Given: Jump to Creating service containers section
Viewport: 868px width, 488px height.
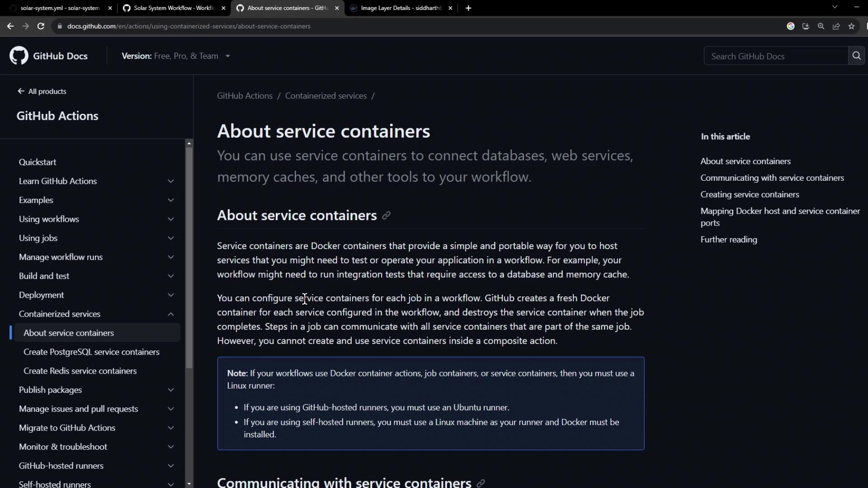Looking at the screenshot, I should pyautogui.click(x=750, y=194).
